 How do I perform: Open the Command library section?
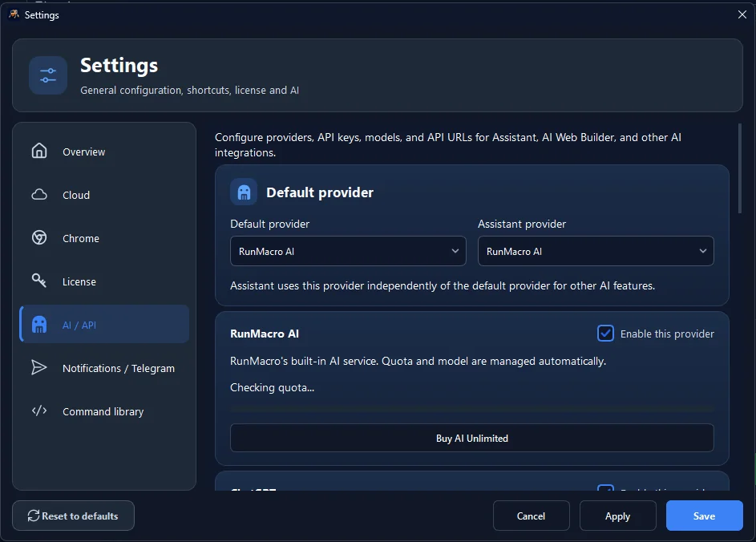(104, 411)
